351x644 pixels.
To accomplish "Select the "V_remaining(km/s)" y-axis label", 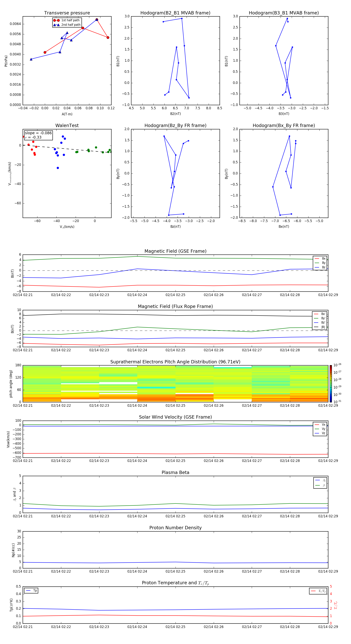I will coord(10,174).
